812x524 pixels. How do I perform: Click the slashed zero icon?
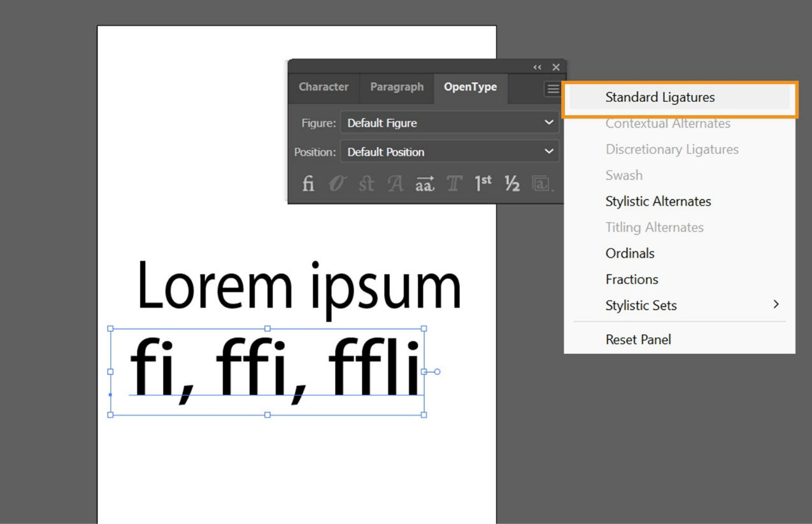[338, 184]
